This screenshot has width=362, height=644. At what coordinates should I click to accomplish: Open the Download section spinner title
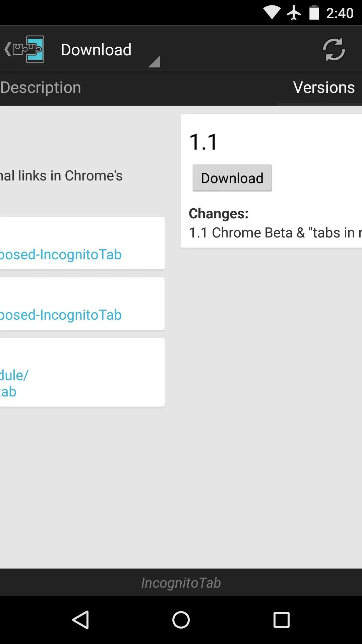coord(96,50)
